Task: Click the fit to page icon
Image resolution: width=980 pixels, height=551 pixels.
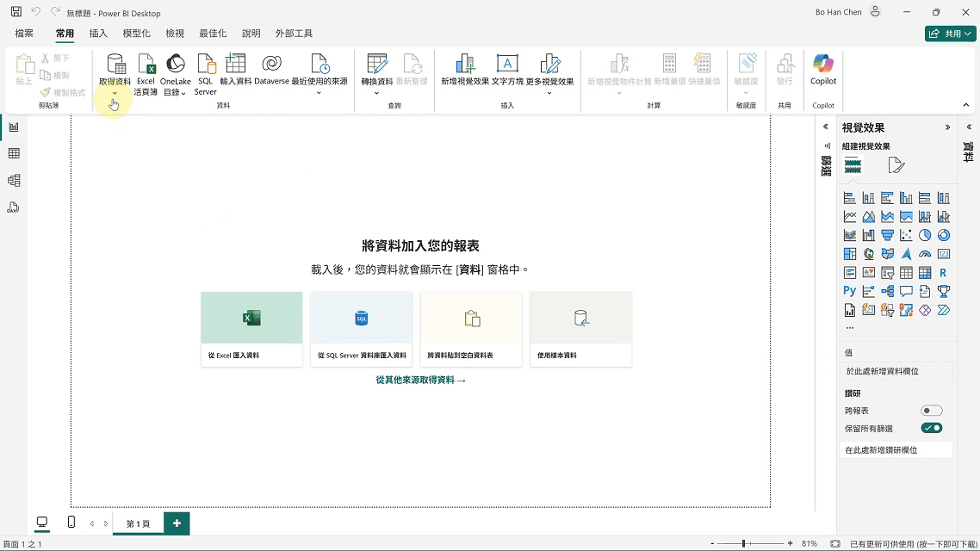Action: point(835,543)
